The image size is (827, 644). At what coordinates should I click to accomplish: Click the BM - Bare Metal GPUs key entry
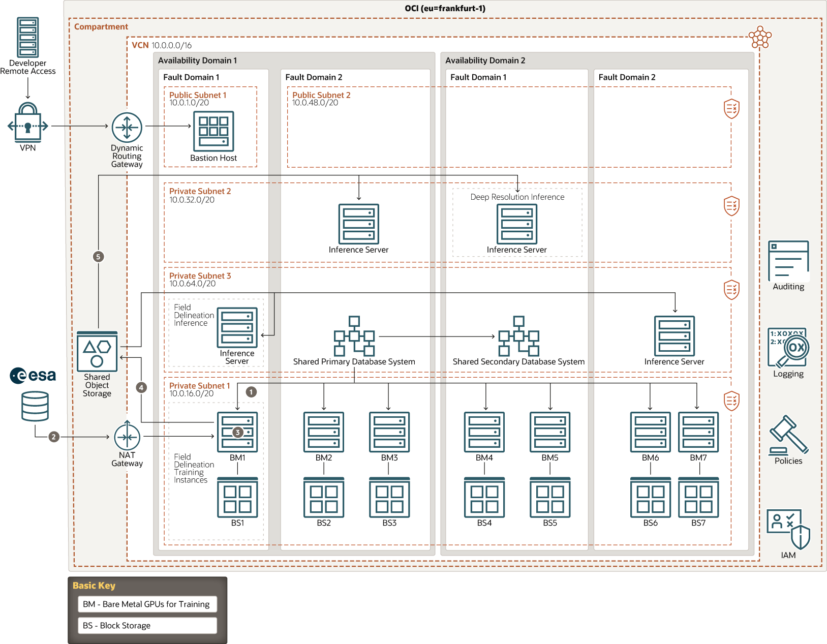[x=147, y=604]
